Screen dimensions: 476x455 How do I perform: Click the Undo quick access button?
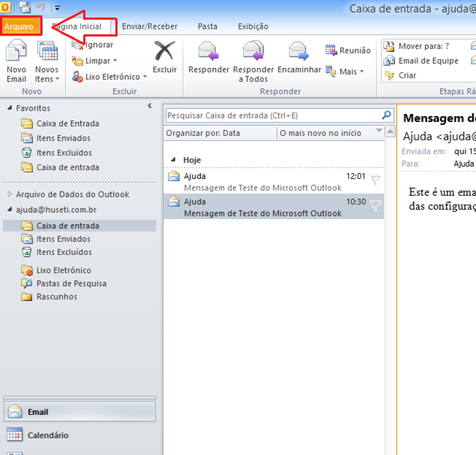(41, 7)
